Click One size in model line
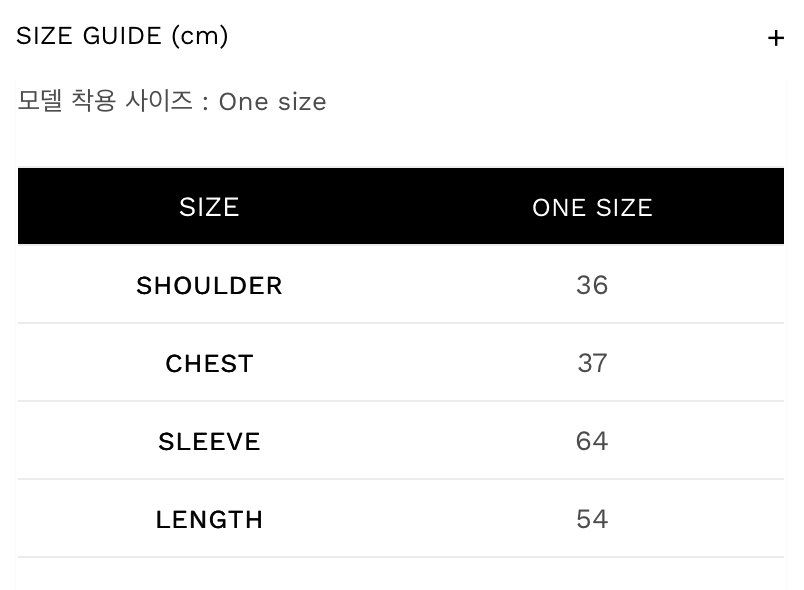The width and height of the screenshot is (804, 590). [272, 102]
